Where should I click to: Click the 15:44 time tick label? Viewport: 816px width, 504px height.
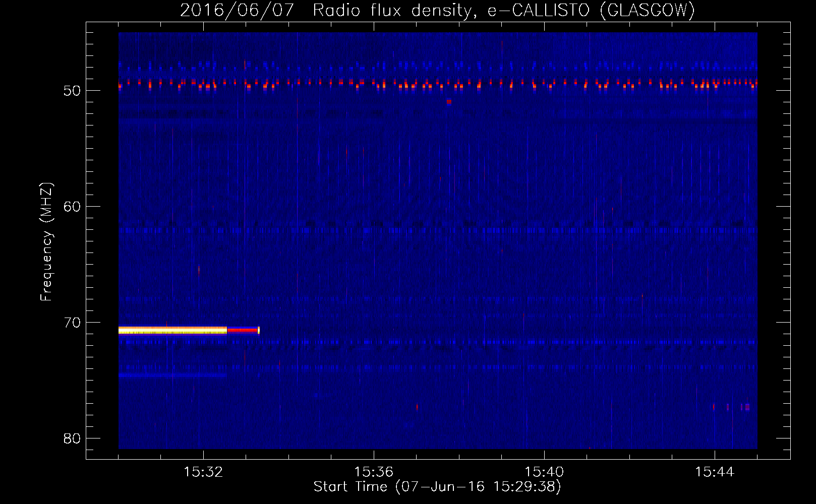pos(715,472)
